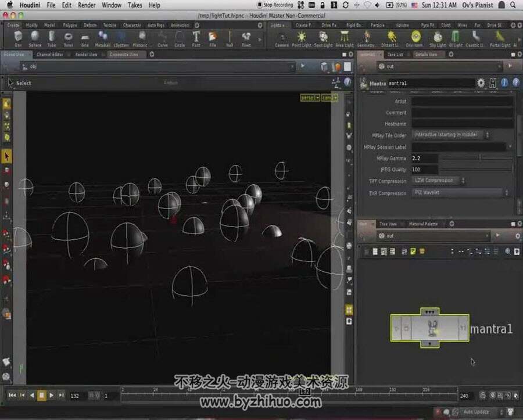This screenshot has height=420, width=523.
Task: Open the Render menu
Action: point(87,5)
